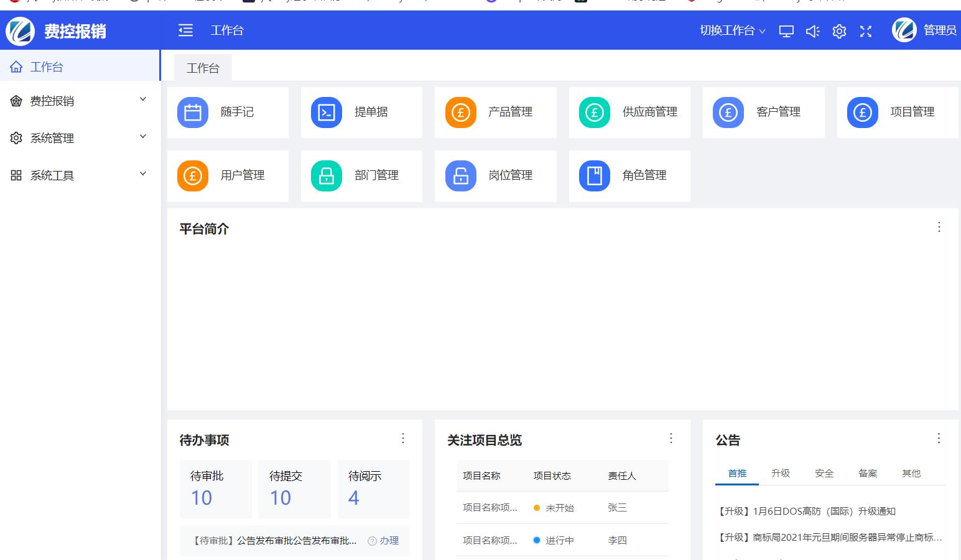Open the 切换工作台 dropdown

coord(733,30)
